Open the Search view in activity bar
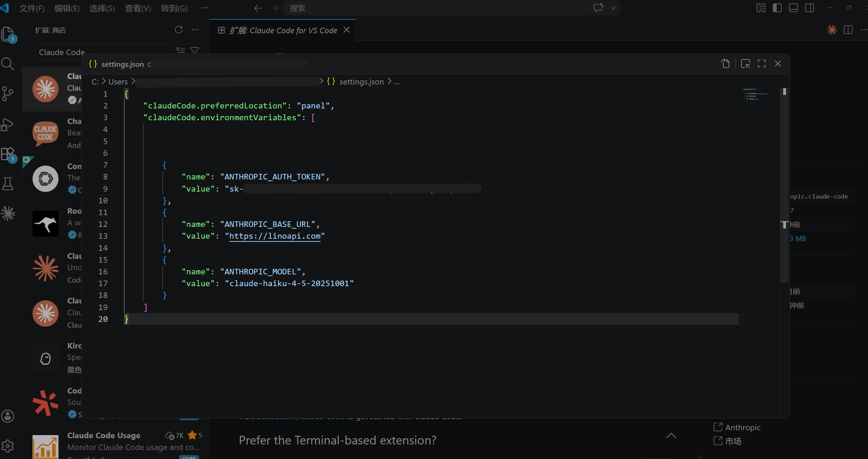This screenshot has height=459, width=868. tap(8, 64)
